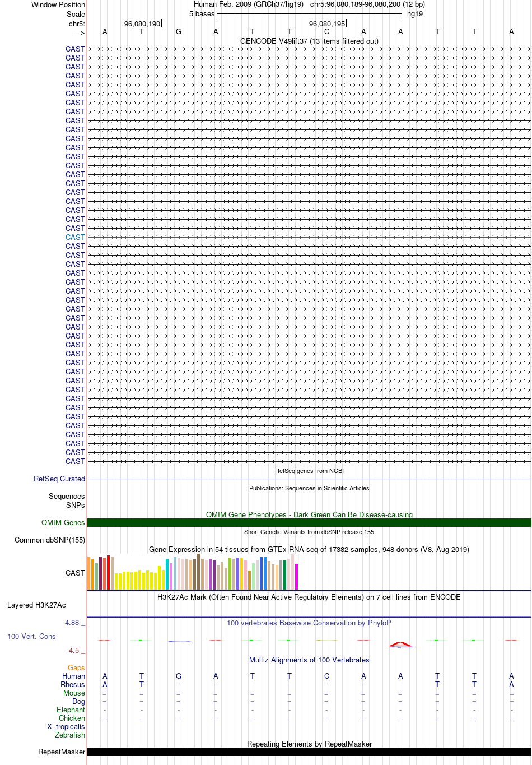
Task: Click the topmost CAST transcript label under GENCODE
Action: [75, 49]
